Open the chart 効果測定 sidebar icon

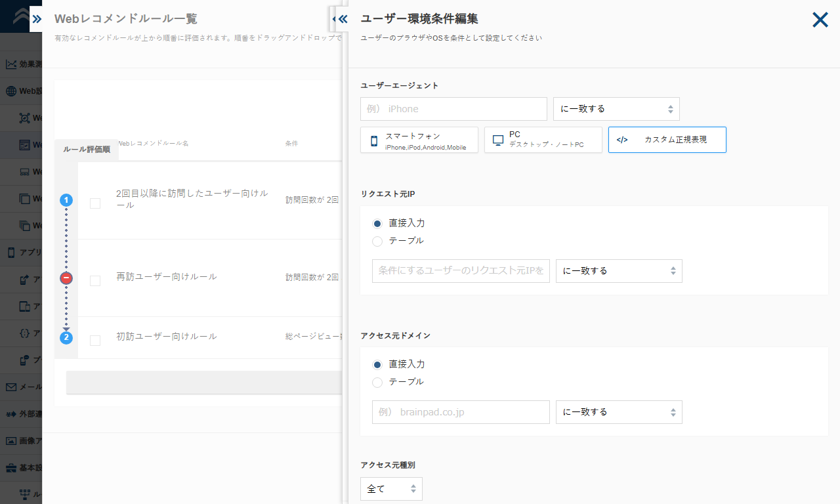click(x=11, y=64)
